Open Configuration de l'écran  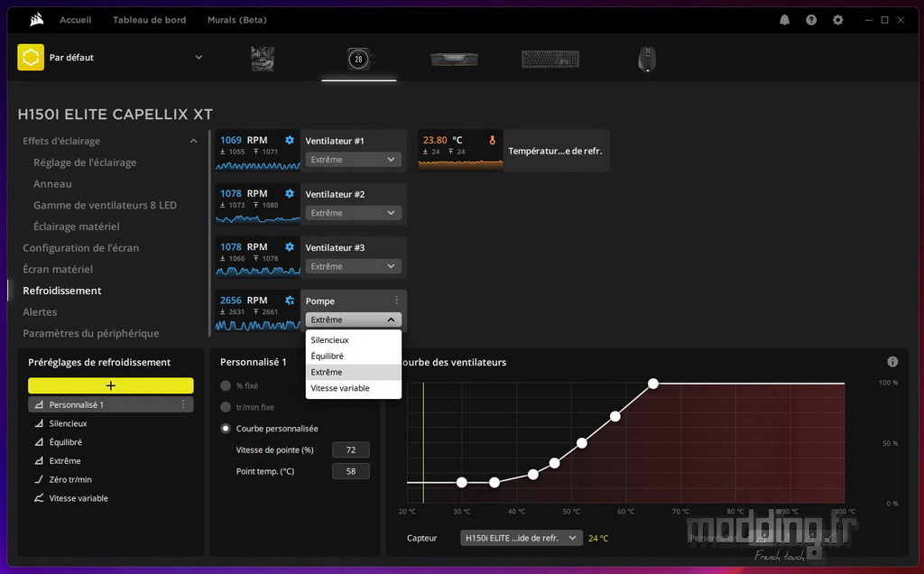[x=80, y=248]
